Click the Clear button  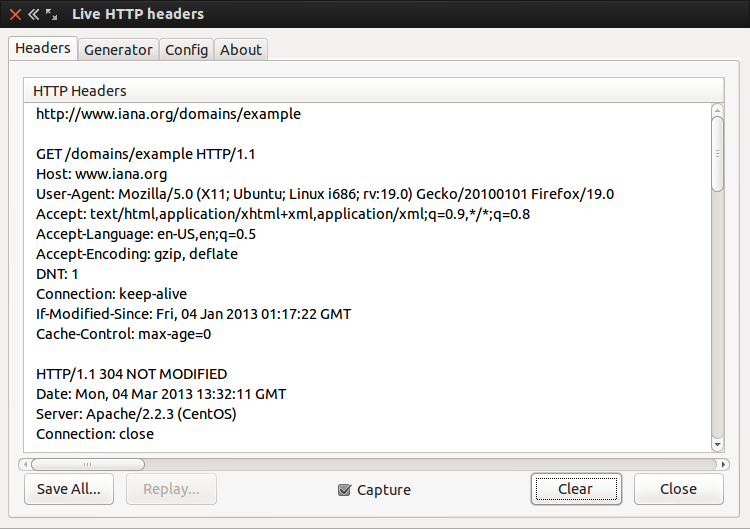576,489
